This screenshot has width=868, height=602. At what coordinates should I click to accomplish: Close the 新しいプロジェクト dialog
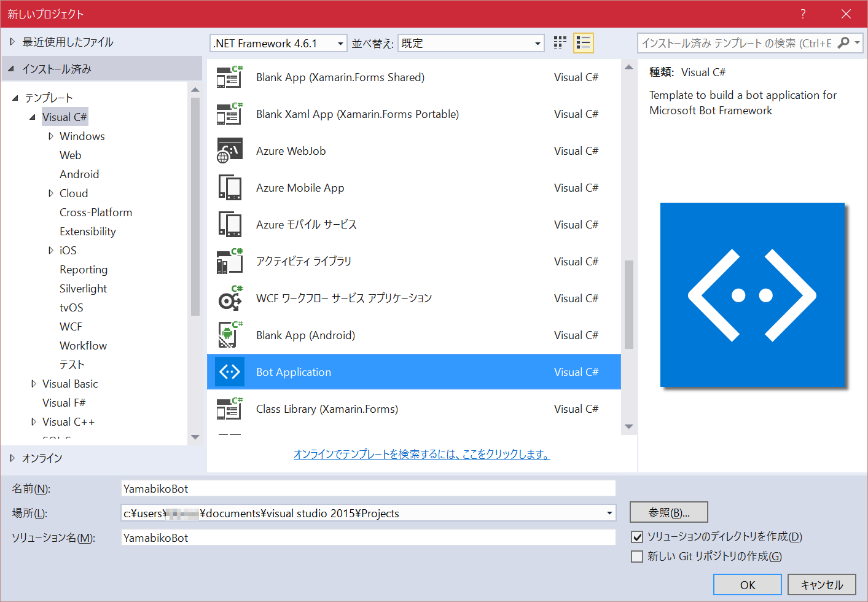[x=846, y=14]
